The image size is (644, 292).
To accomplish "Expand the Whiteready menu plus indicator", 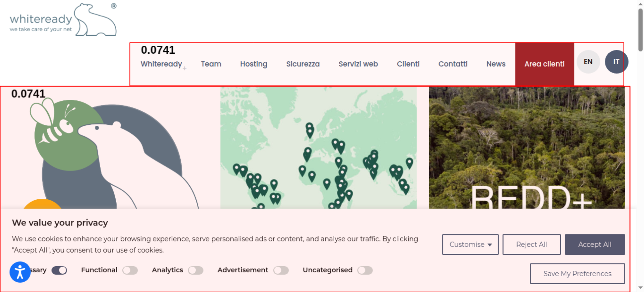I will [185, 68].
